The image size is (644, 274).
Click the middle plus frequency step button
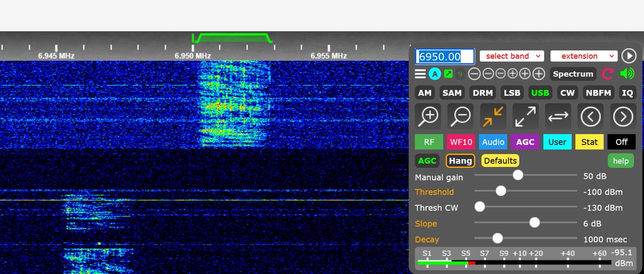pos(525,74)
